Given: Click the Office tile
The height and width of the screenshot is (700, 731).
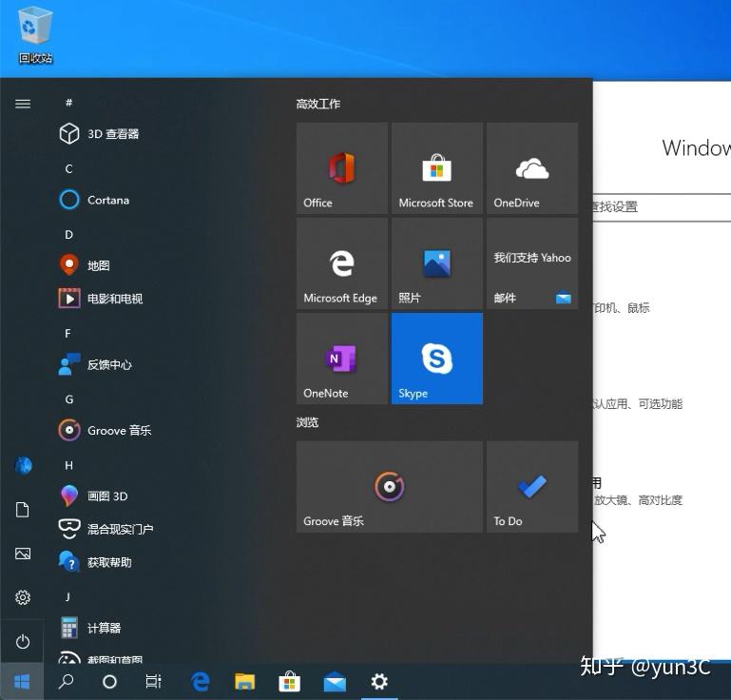Looking at the screenshot, I should coord(341,168).
